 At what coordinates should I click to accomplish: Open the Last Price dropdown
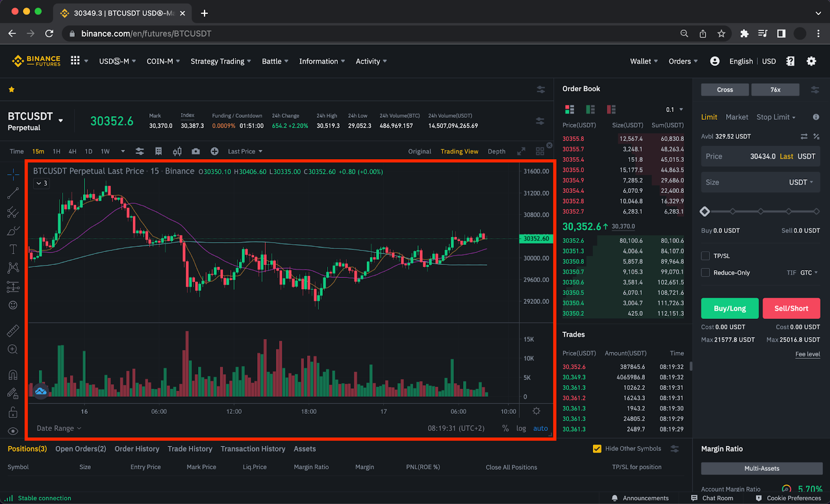[x=245, y=151]
